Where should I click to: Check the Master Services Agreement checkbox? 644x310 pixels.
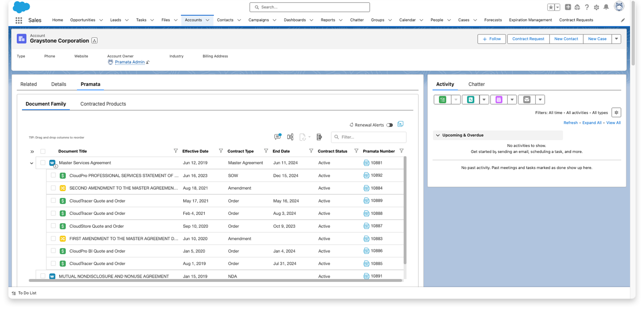coord(43,163)
